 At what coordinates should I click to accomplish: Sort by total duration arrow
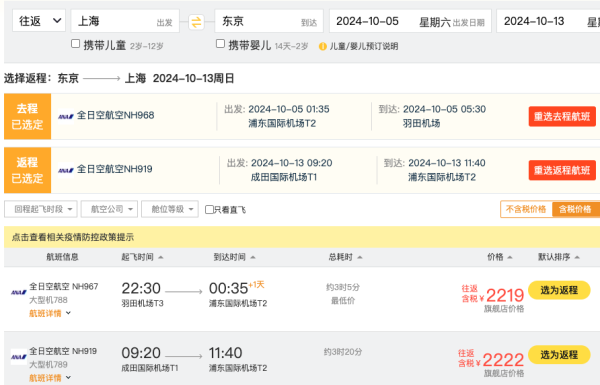(x=360, y=257)
